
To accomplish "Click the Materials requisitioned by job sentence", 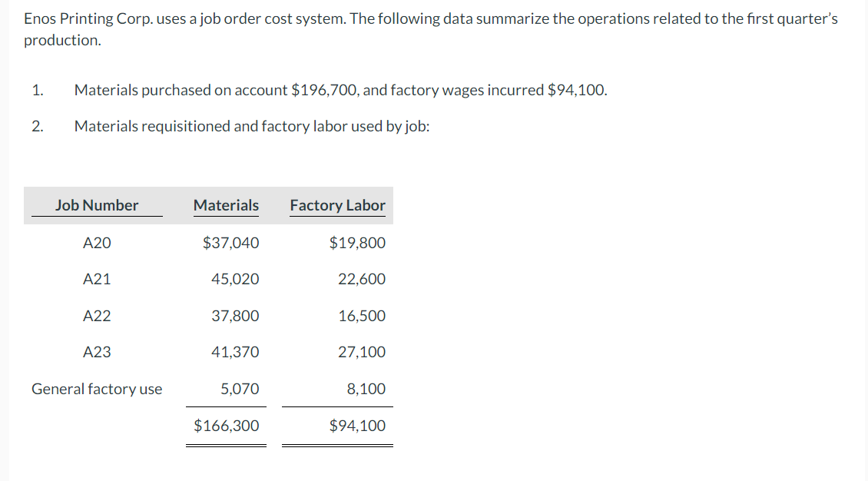I will tap(252, 126).
